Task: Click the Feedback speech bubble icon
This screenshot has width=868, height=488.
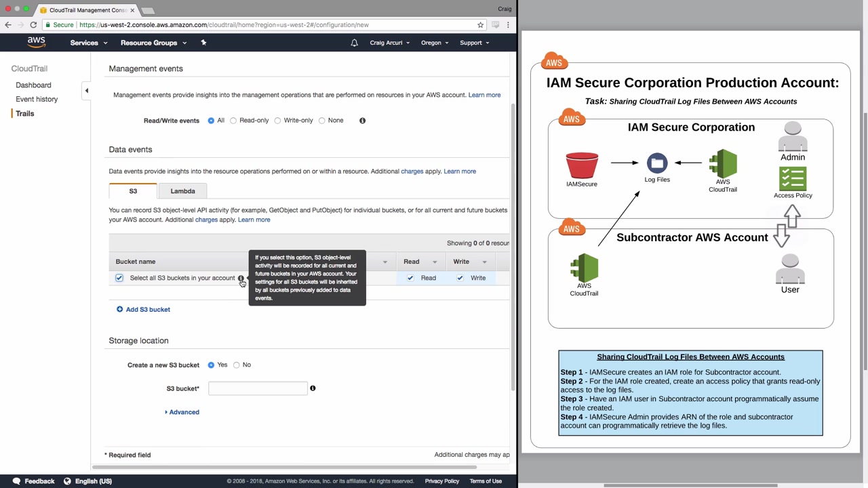Action: click(16, 481)
